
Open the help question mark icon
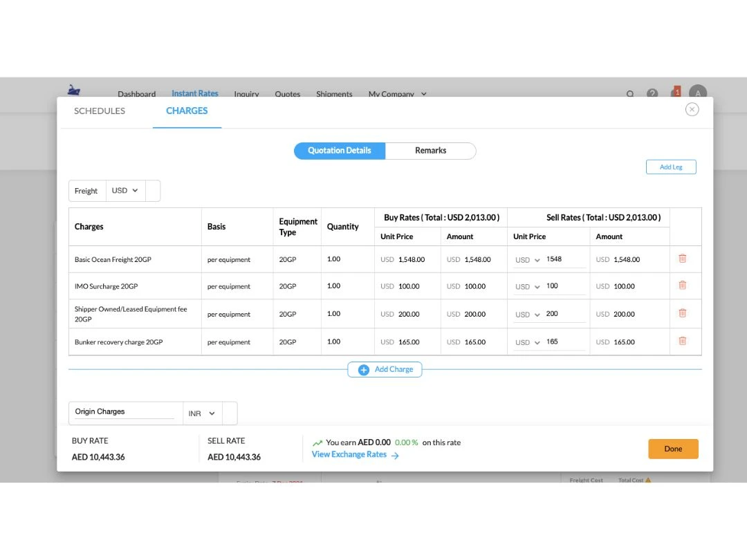(x=652, y=93)
